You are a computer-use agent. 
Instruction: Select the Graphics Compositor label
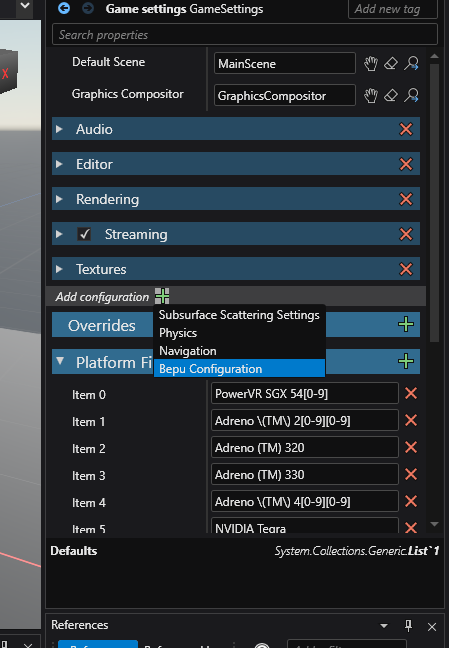[127, 94]
